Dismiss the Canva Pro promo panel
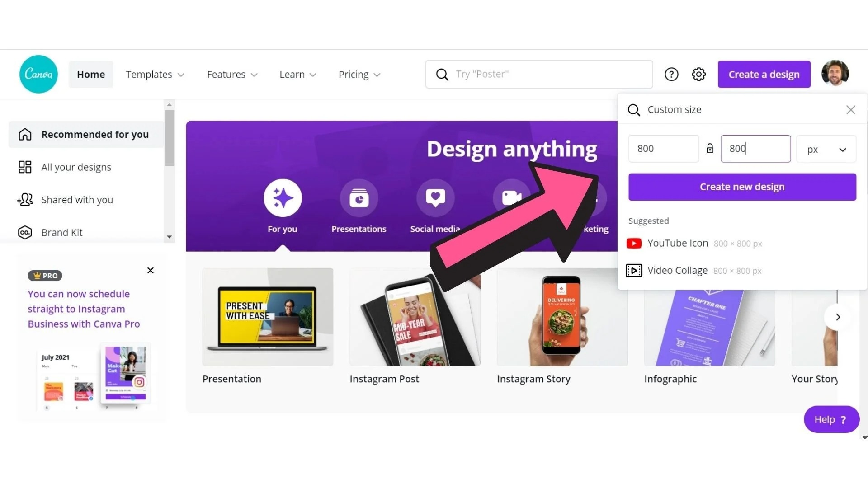This screenshot has width=868, height=488. pos(150,270)
